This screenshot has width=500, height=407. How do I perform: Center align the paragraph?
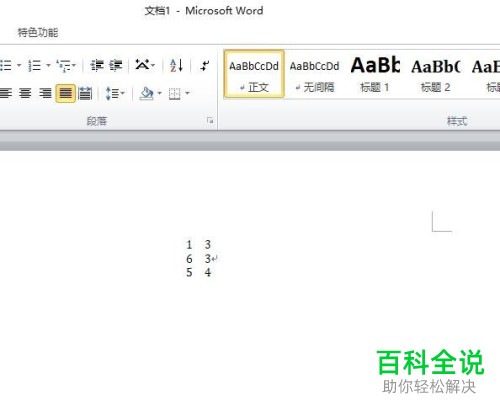[25, 93]
